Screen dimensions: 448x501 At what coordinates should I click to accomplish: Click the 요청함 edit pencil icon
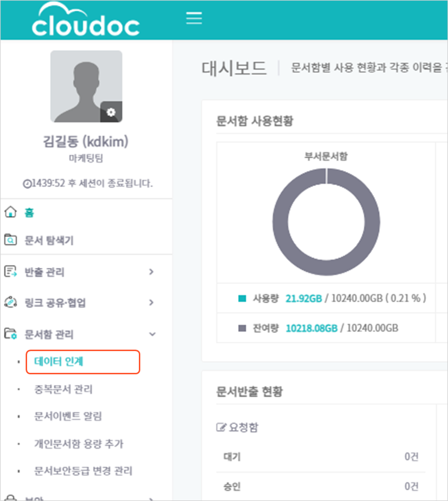tap(221, 427)
